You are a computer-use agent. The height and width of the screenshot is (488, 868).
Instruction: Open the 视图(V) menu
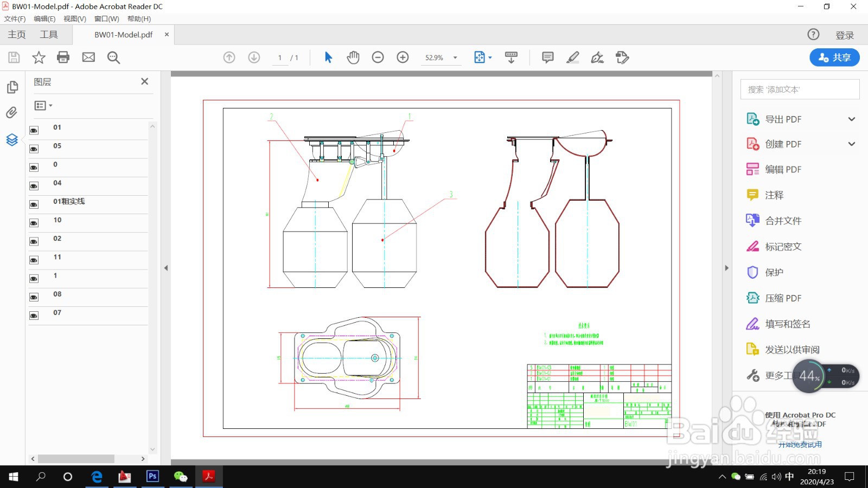click(x=75, y=18)
